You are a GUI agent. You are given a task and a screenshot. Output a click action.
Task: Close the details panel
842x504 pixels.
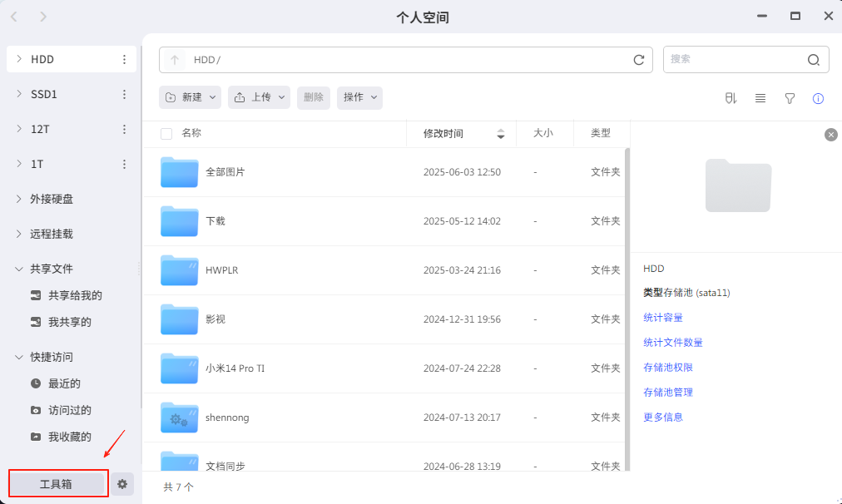pyautogui.click(x=830, y=135)
